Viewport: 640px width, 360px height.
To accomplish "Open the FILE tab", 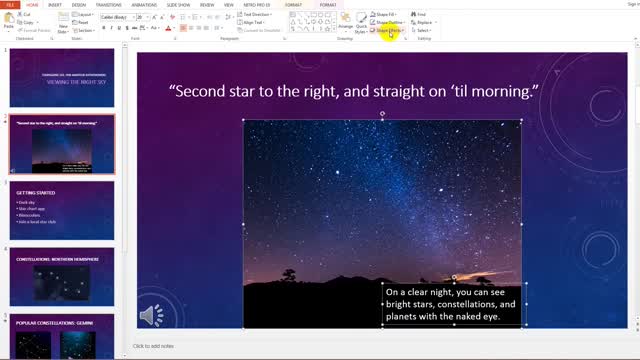I will click(10, 5).
